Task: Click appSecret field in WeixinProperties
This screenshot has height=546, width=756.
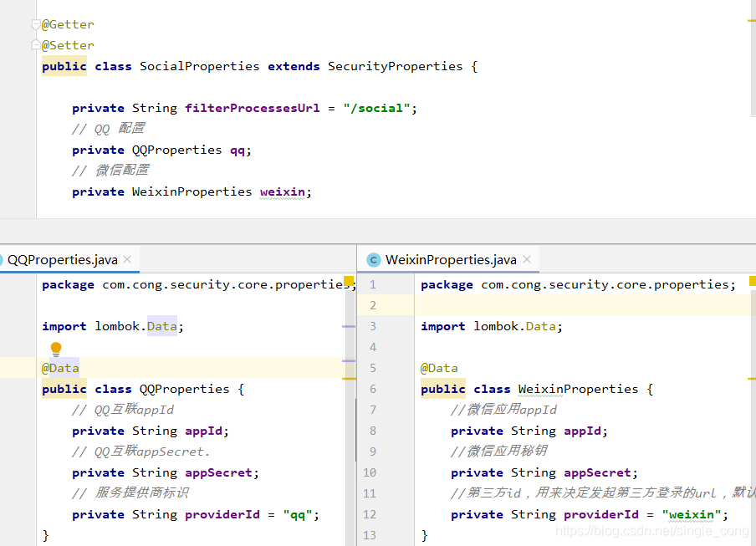Action: [597, 472]
